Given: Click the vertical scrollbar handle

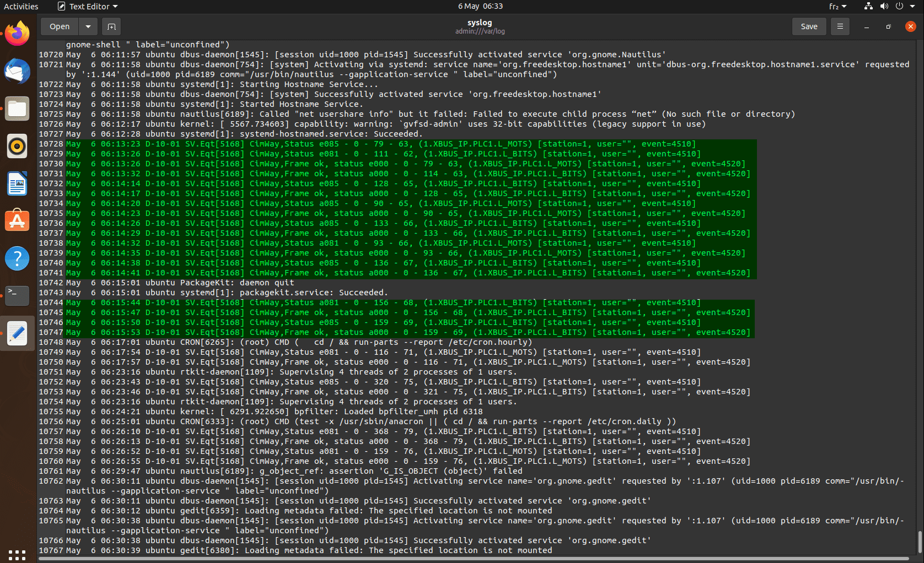Looking at the screenshot, I should pyautogui.click(x=920, y=542).
